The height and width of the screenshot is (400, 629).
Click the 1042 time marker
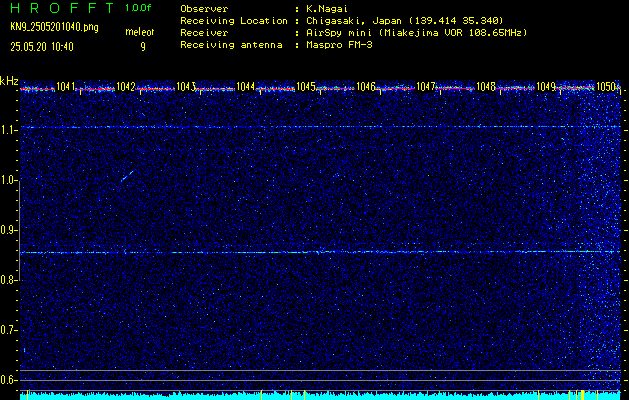pyautogui.click(x=126, y=86)
